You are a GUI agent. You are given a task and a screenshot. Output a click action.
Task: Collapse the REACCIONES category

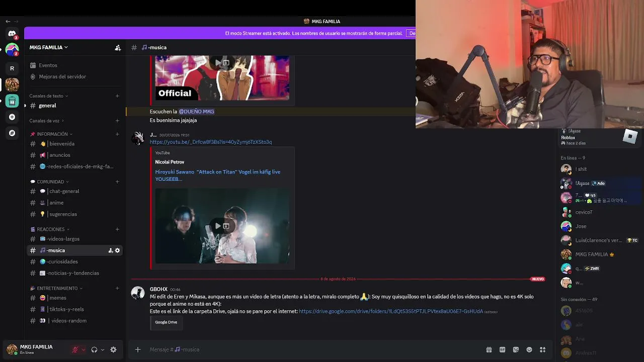[x=50, y=229]
